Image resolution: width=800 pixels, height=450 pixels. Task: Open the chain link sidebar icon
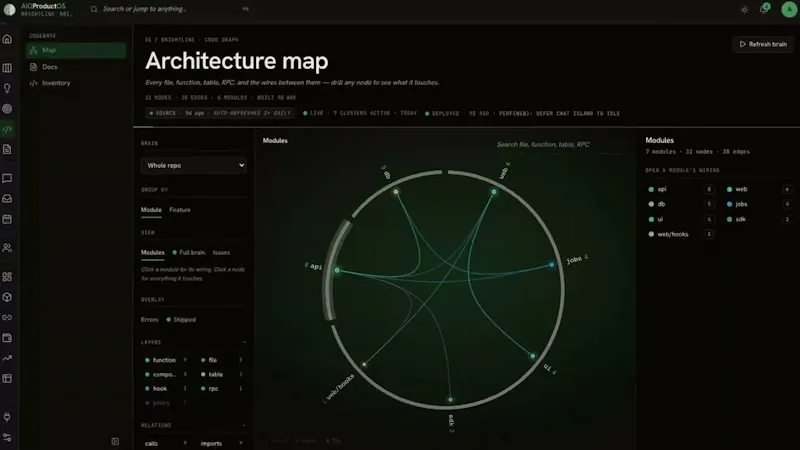click(x=7, y=317)
